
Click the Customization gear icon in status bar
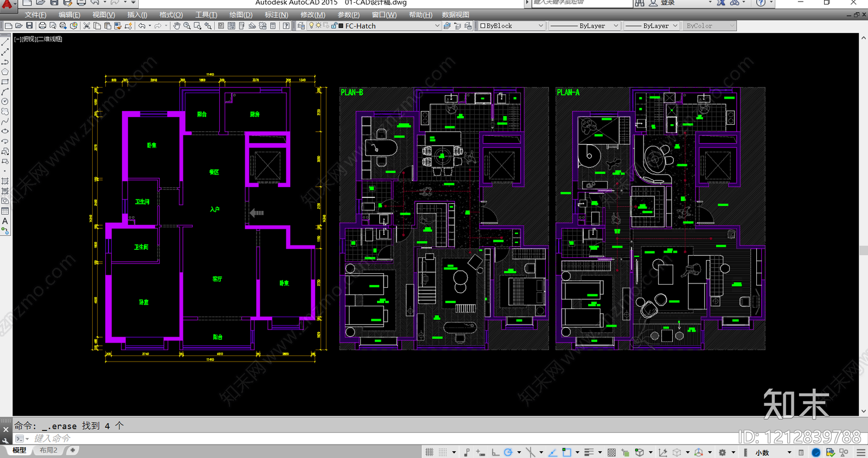(x=722, y=452)
